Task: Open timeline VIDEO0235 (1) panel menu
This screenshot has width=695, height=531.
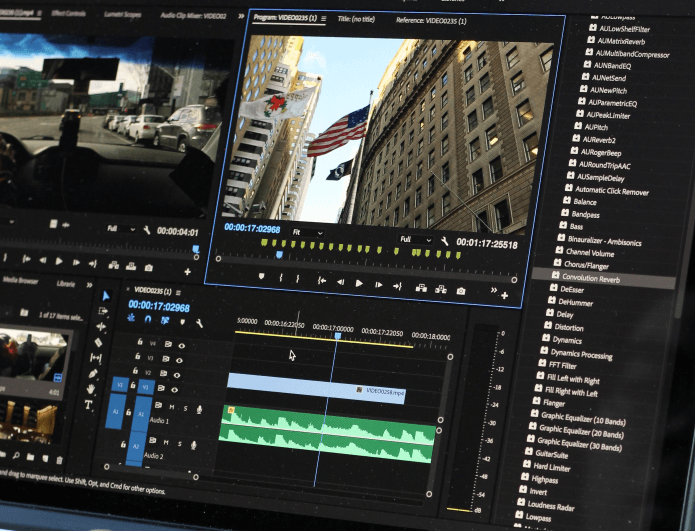Action: 178,293
